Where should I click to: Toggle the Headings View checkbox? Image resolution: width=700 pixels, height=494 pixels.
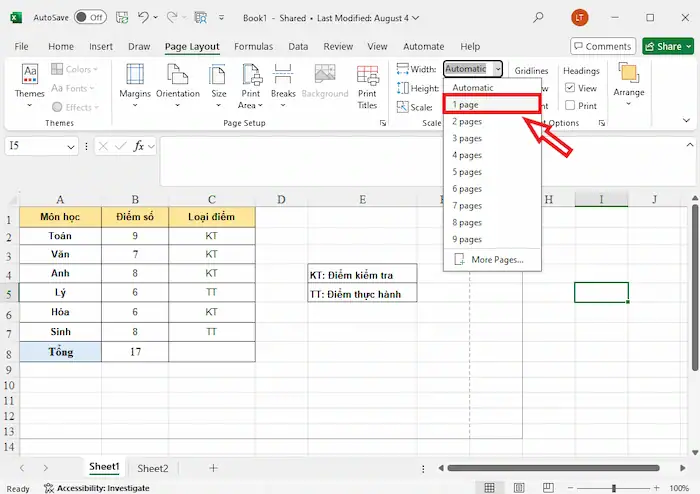[x=570, y=88]
